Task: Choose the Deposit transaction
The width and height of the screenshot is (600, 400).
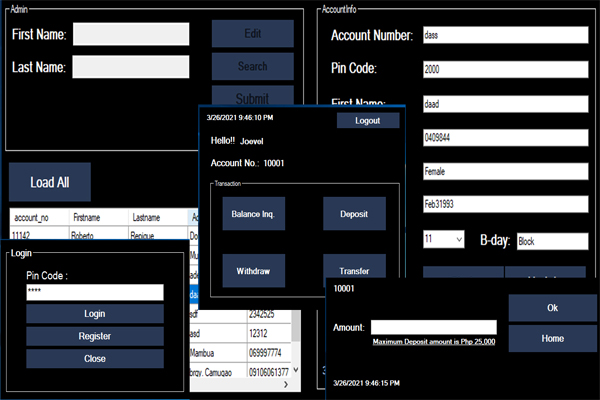Action: [x=354, y=214]
